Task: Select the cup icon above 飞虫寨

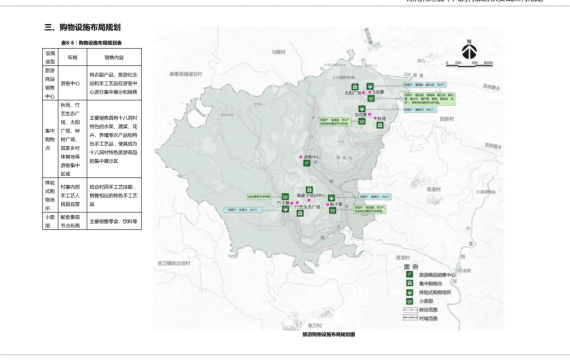Action: (x=370, y=86)
